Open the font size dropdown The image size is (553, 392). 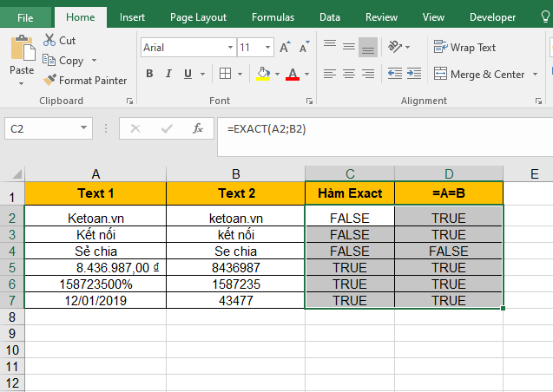(267, 49)
